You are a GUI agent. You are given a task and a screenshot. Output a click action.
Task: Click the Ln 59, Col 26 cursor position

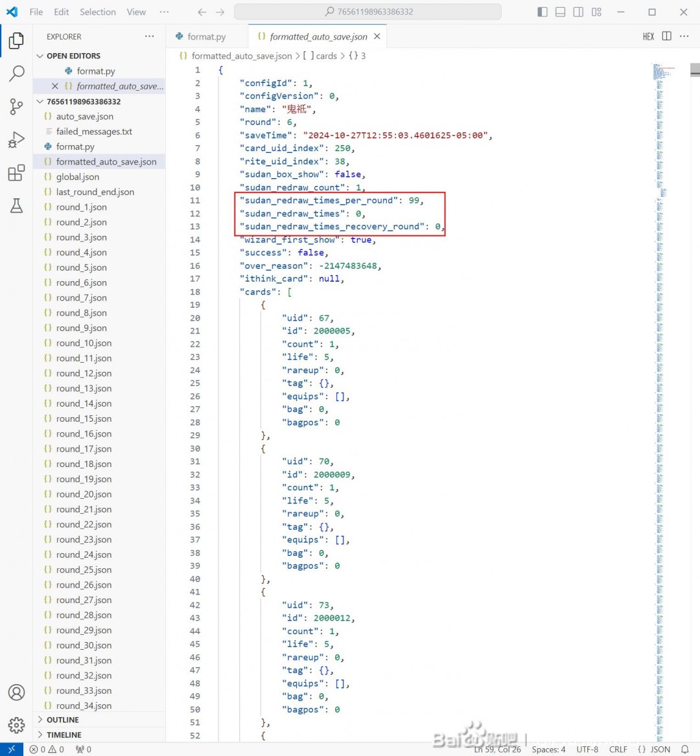pos(497,750)
